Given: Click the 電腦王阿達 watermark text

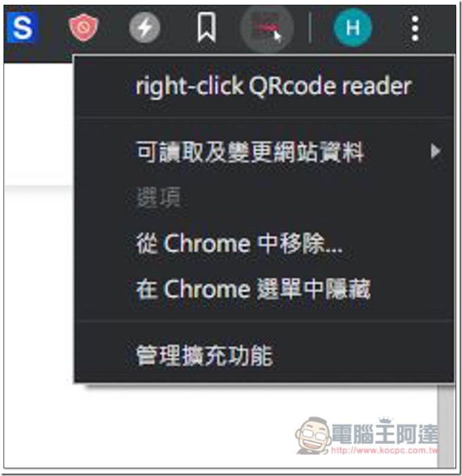Looking at the screenshot, I should click(x=385, y=433).
